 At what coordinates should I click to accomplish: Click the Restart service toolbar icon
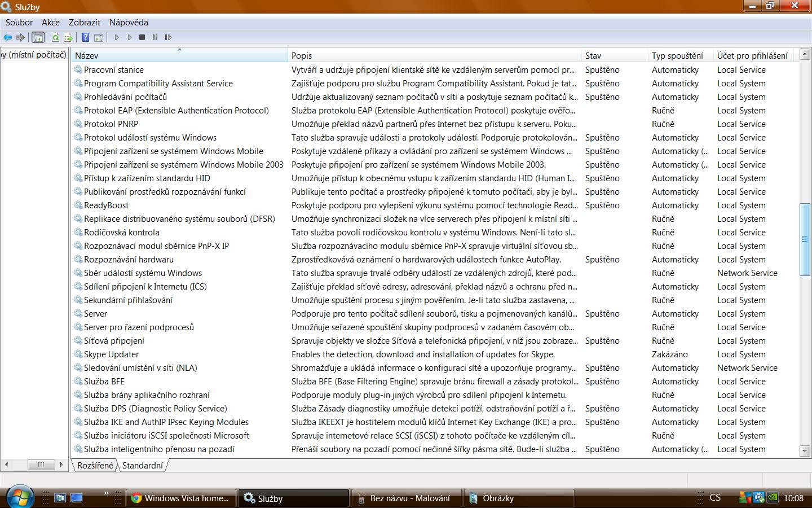pos(168,37)
